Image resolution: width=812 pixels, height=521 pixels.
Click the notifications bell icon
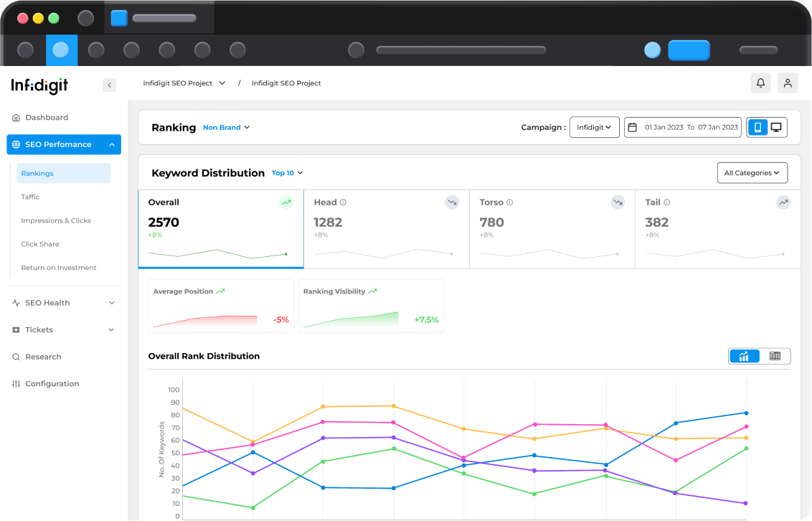[760, 83]
